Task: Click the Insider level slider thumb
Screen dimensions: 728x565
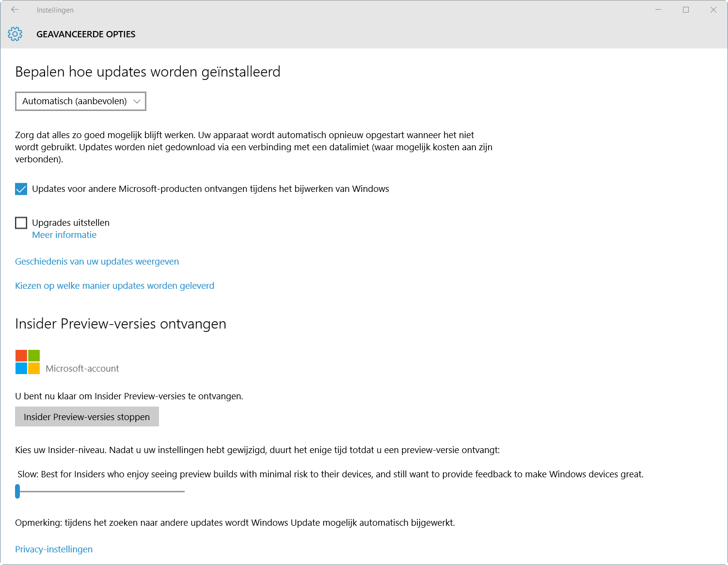Action: click(17, 491)
